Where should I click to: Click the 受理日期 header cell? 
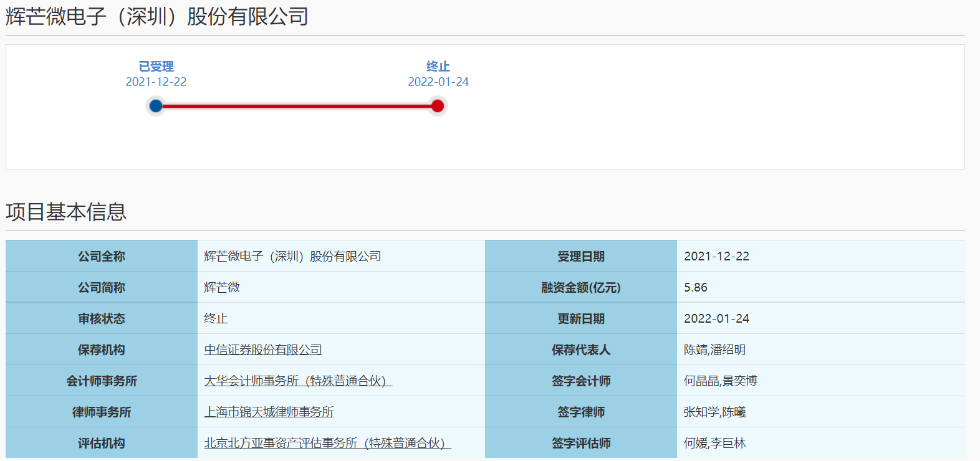[x=581, y=256]
